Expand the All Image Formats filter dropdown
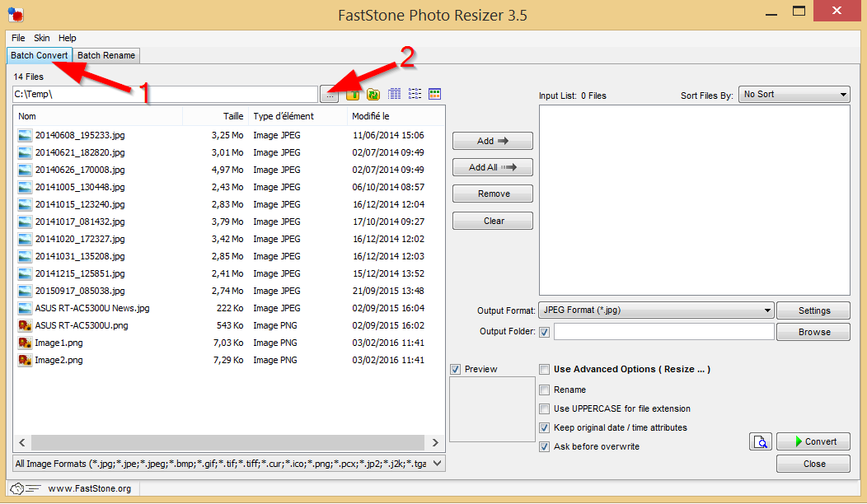This screenshot has width=867, height=504. 228,464
